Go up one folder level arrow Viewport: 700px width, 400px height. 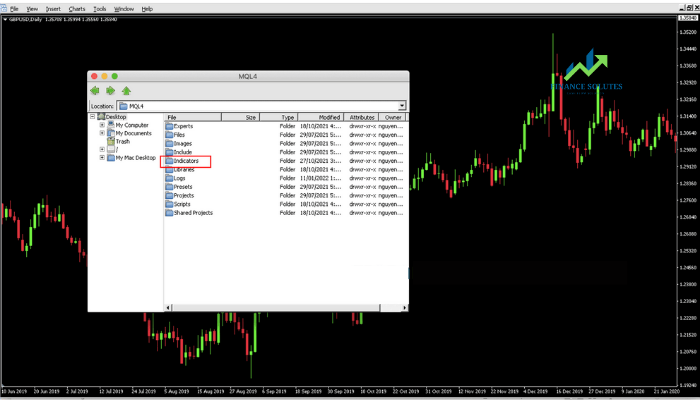(126, 91)
